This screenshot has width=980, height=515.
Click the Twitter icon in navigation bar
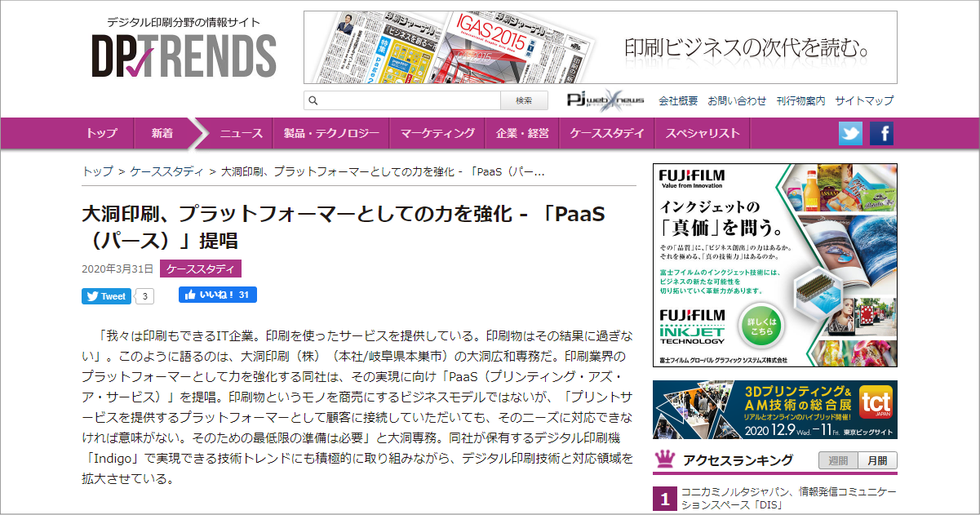click(x=850, y=133)
